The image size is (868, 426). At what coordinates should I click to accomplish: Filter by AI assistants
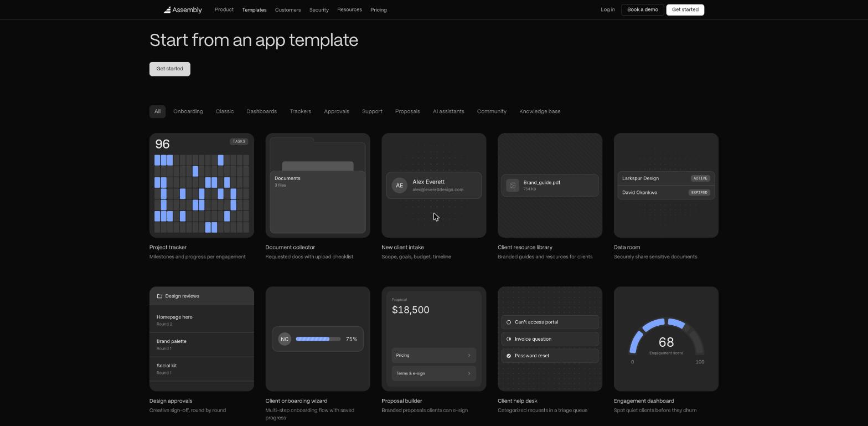pyautogui.click(x=448, y=111)
